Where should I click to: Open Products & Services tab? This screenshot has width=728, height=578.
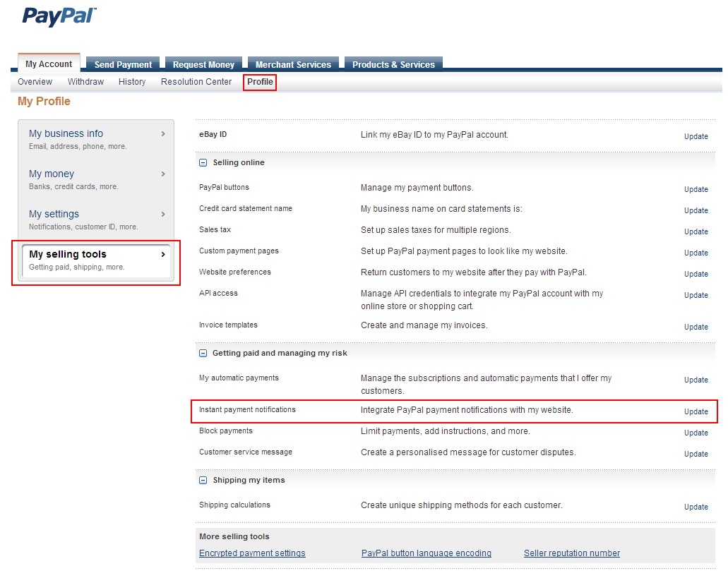click(x=394, y=64)
